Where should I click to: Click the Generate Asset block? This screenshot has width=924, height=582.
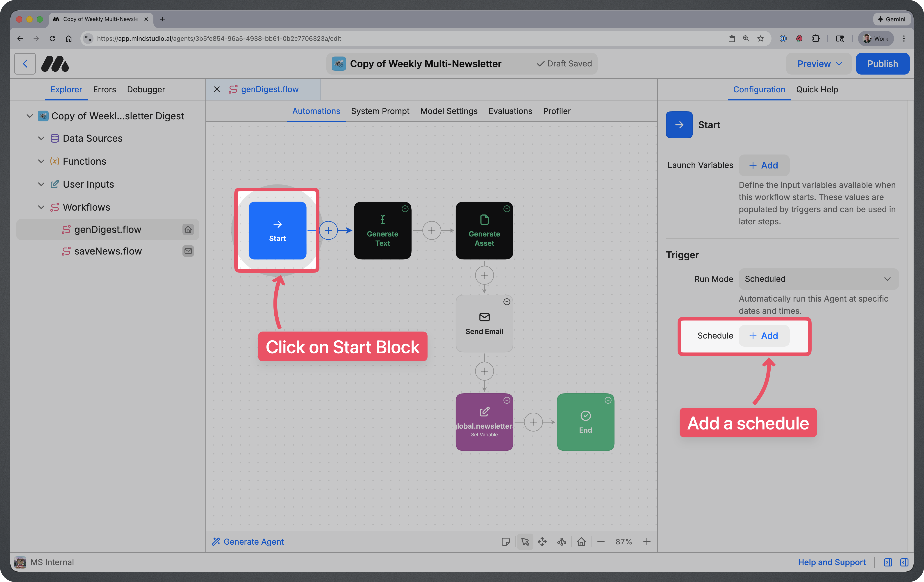click(x=484, y=231)
